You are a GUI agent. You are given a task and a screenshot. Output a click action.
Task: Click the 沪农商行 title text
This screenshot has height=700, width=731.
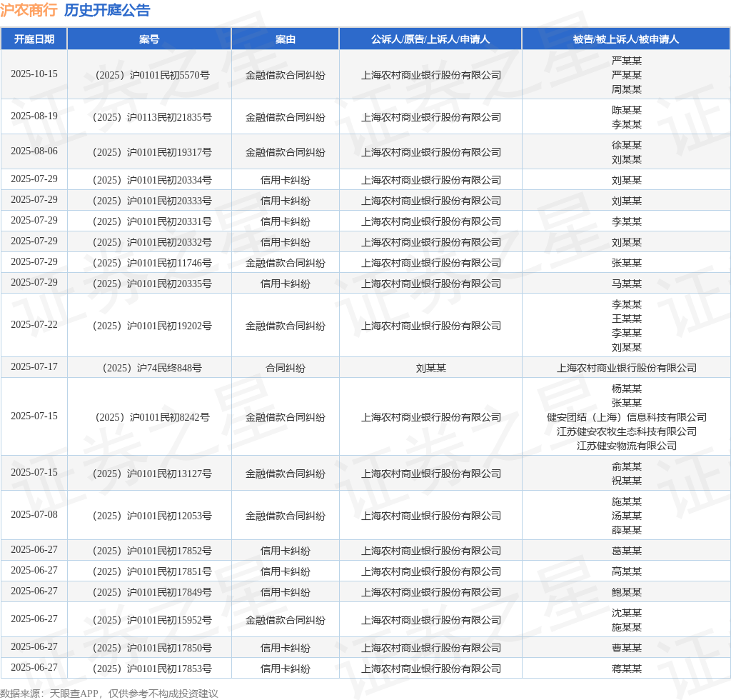click(x=29, y=10)
